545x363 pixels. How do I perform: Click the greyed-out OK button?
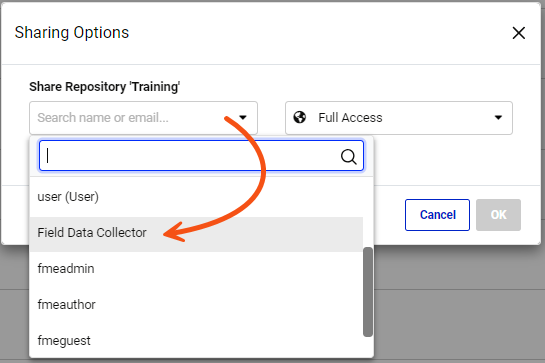498,215
